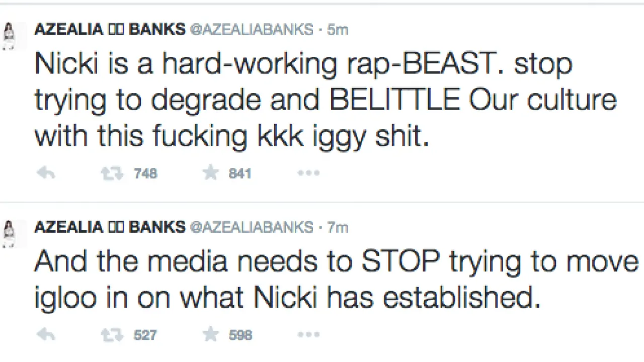The height and width of the screenshot is (362, 644).
Task: Reply to the 'rap-BEAST' tweet
Action: pos(46,173)
